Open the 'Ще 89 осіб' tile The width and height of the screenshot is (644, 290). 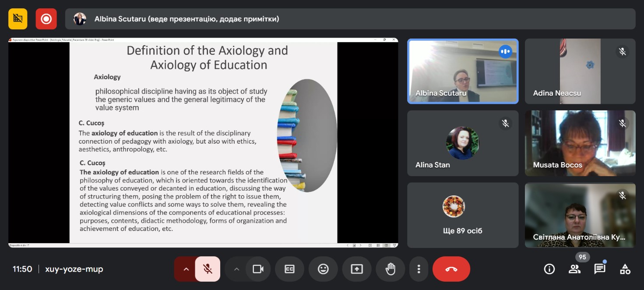463,215
